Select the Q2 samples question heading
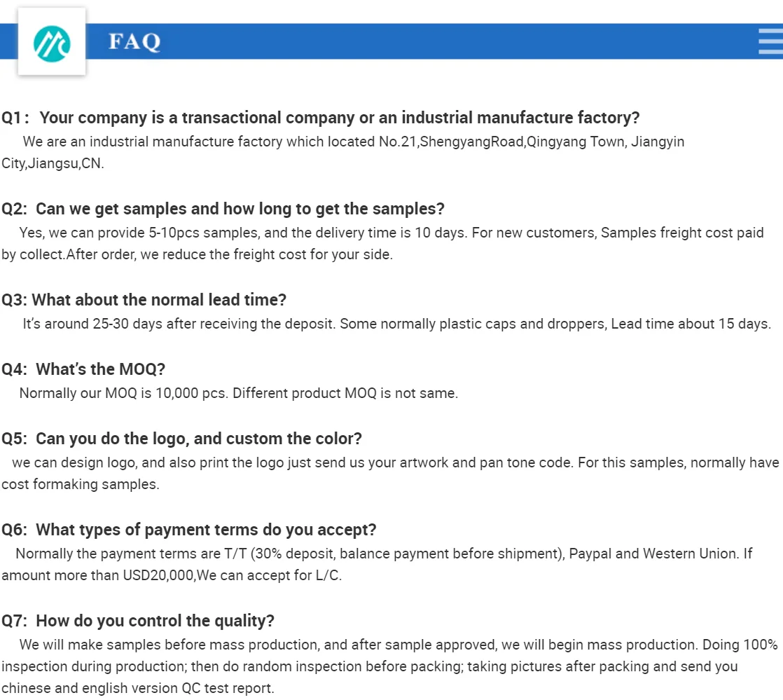Image resolution: width=783 pixels, height=700 pixels. click(223, 209)
